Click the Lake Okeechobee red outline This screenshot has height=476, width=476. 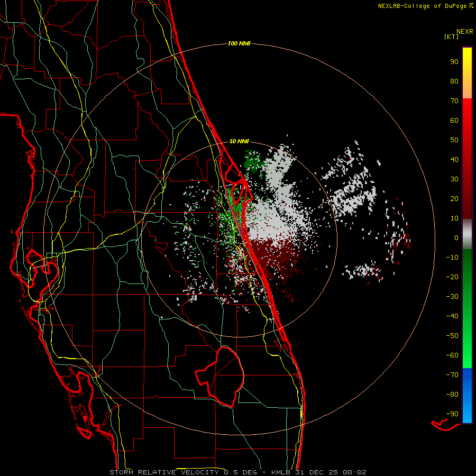[x=220, y=377]
